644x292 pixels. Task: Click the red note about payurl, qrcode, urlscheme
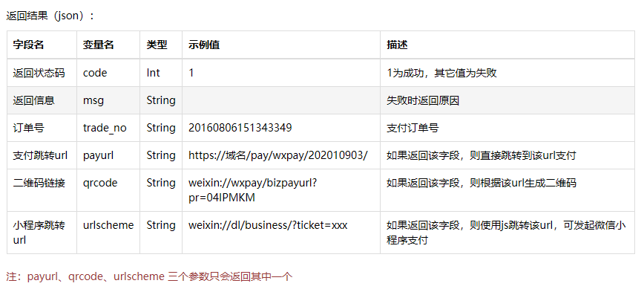pos(149,276)
